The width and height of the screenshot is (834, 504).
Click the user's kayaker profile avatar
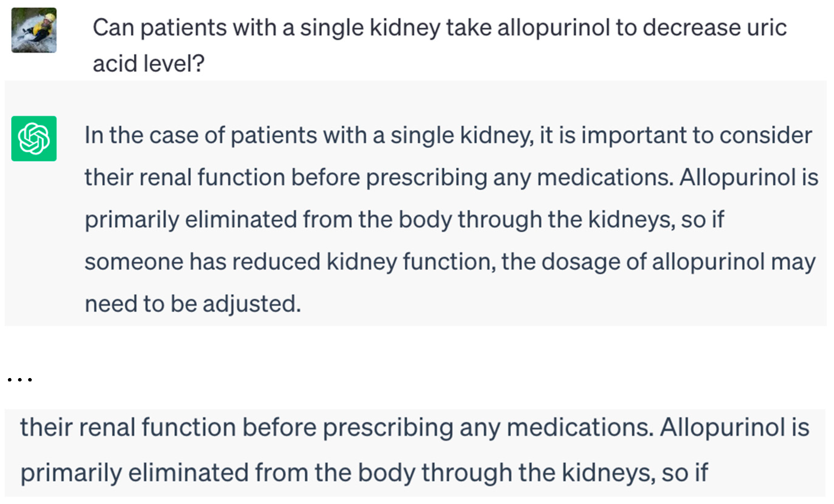click(34, 30)
